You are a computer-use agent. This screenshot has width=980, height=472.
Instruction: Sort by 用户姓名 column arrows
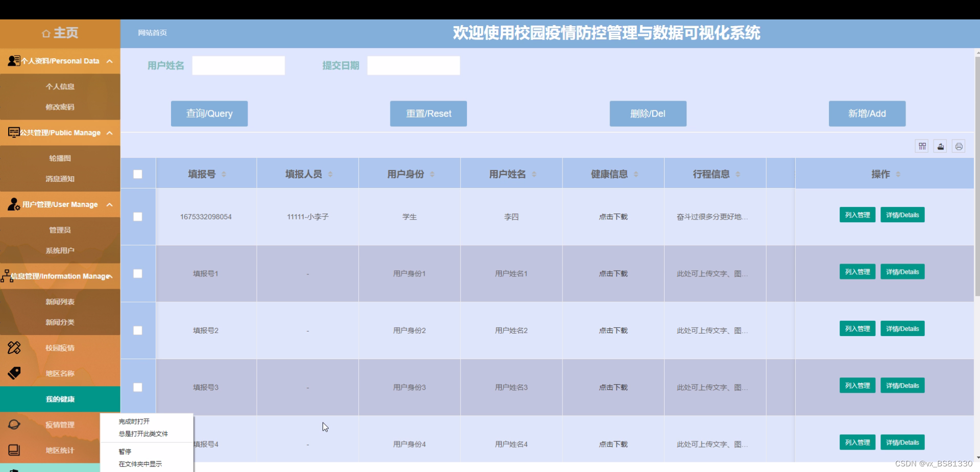point(534,175)
